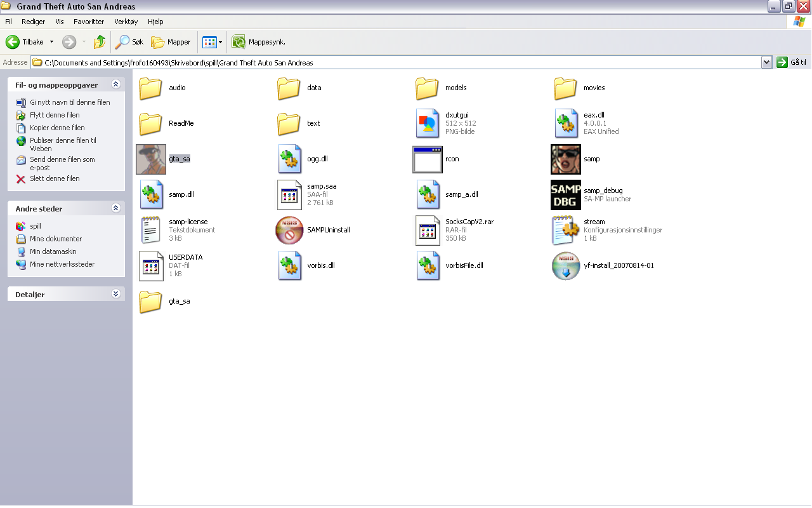This screenshot has width=812, height=508.
Task: Open the Verktøy menu
Action: [x=126, y=22]
